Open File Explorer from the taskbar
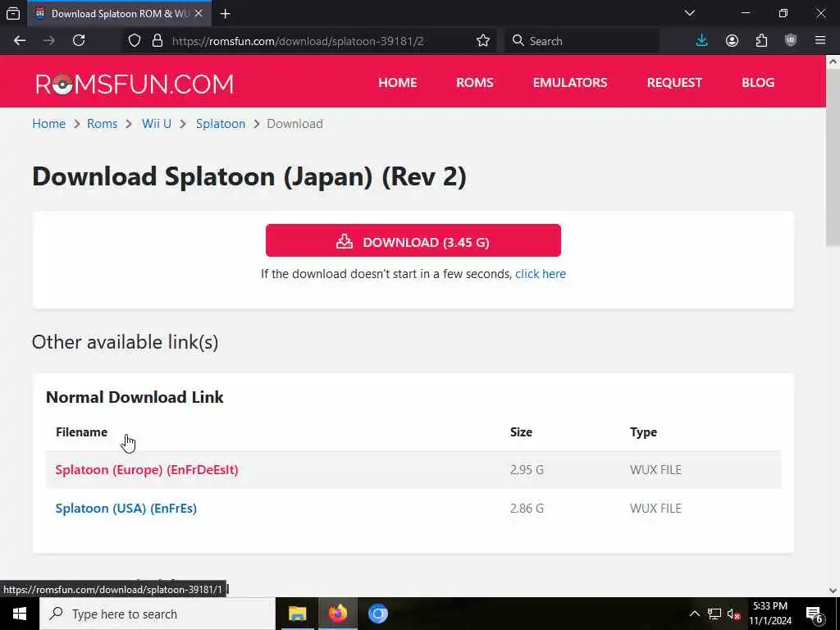The height and width of the screenshot is (630, 840). (x=297, y=614)
